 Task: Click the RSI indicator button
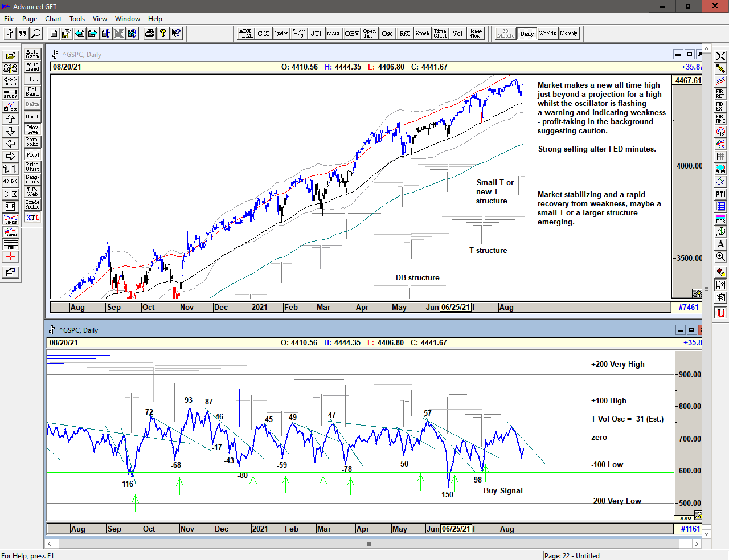click(405, 34)
